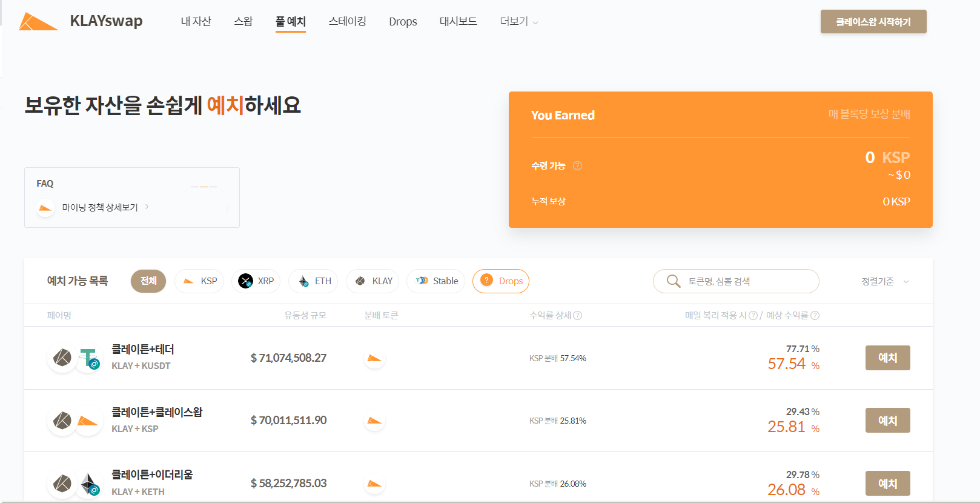Click the KSP 분배 25.81% detail

558,421
